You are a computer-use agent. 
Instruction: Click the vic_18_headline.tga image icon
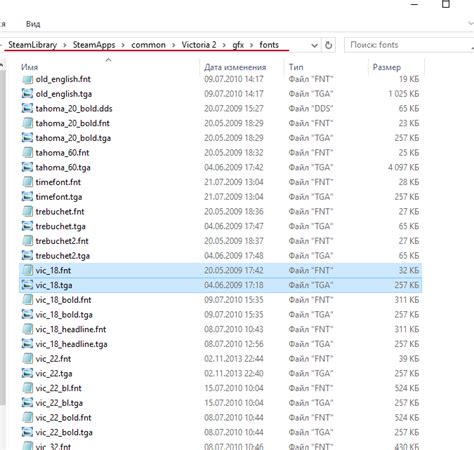tap(27, 344)
